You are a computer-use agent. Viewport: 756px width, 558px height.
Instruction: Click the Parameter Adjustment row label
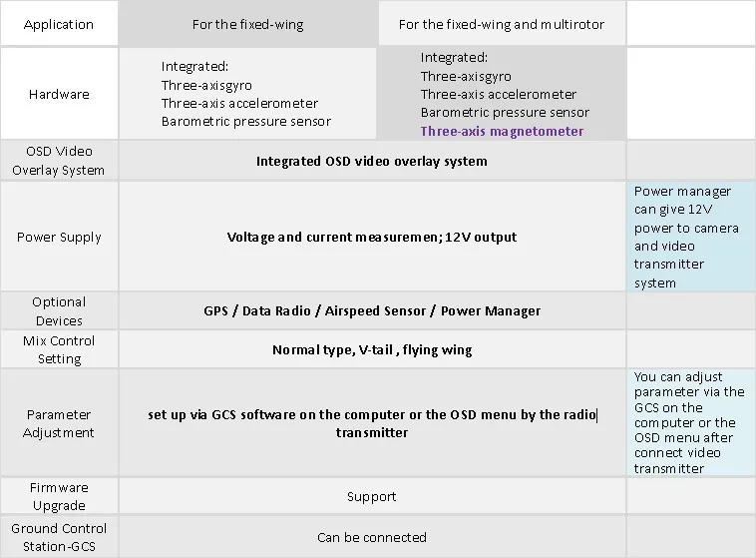pos(59,423)
